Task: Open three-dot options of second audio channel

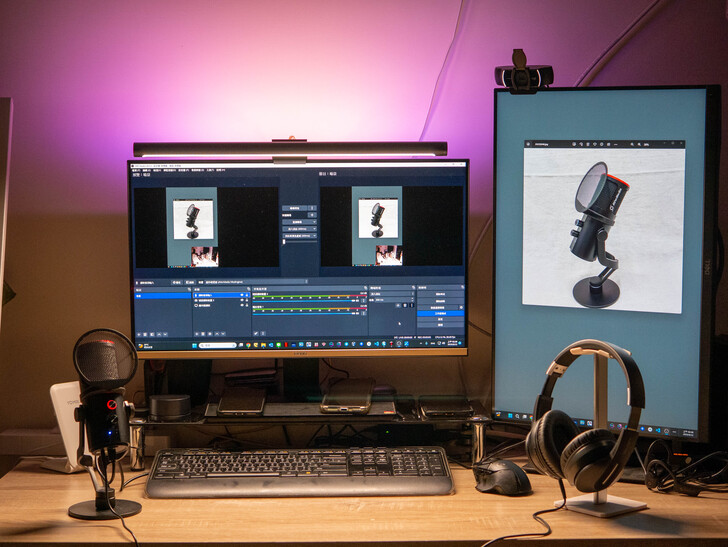Action: 364,313
